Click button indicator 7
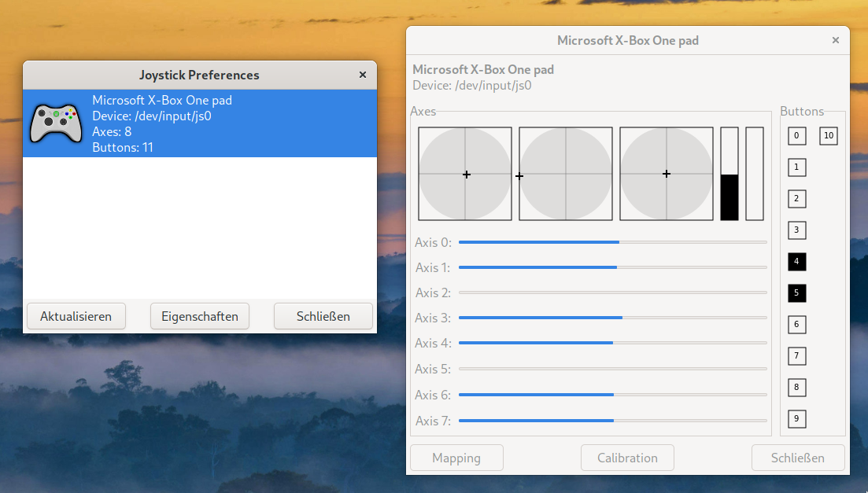 click(x=796, y=356)
